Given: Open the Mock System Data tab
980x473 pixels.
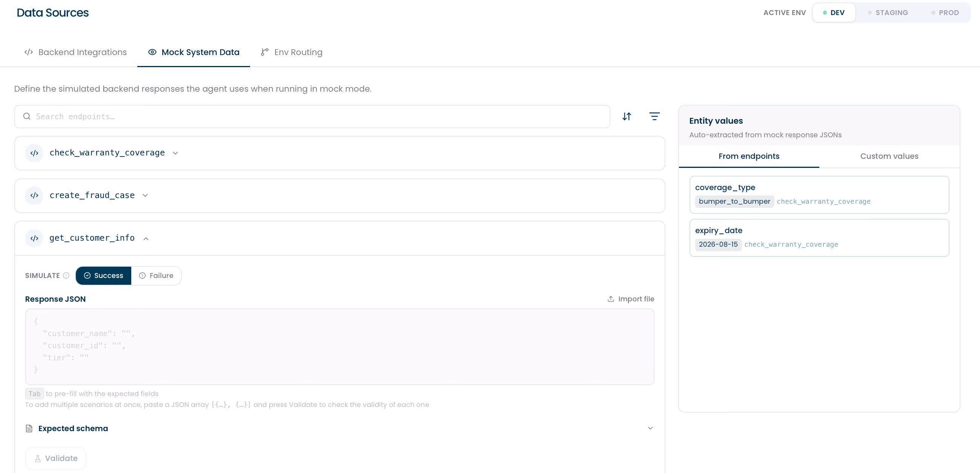Looking at the screenshot, I should (194, 52).
